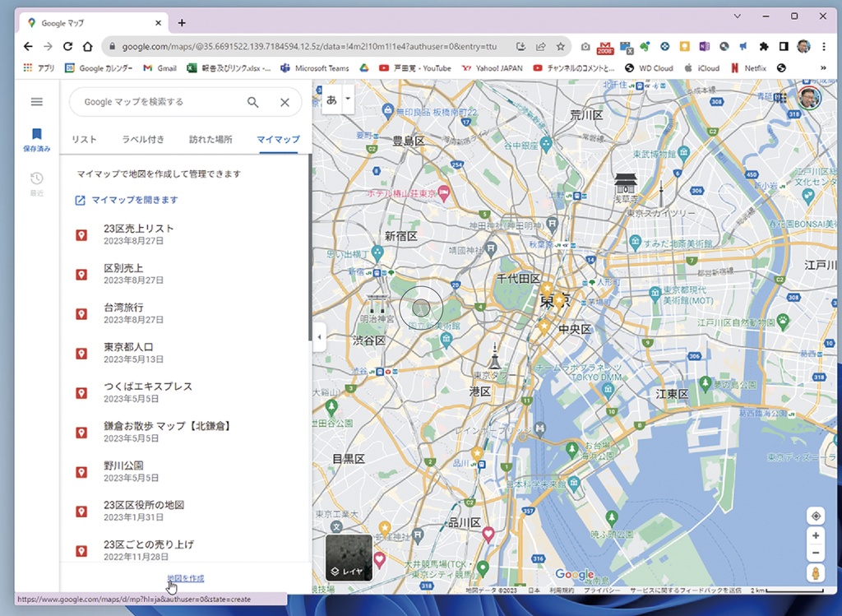Select the 谷中銀座 place pin
This screenshot has width=842, height=616.
point(546,143)
